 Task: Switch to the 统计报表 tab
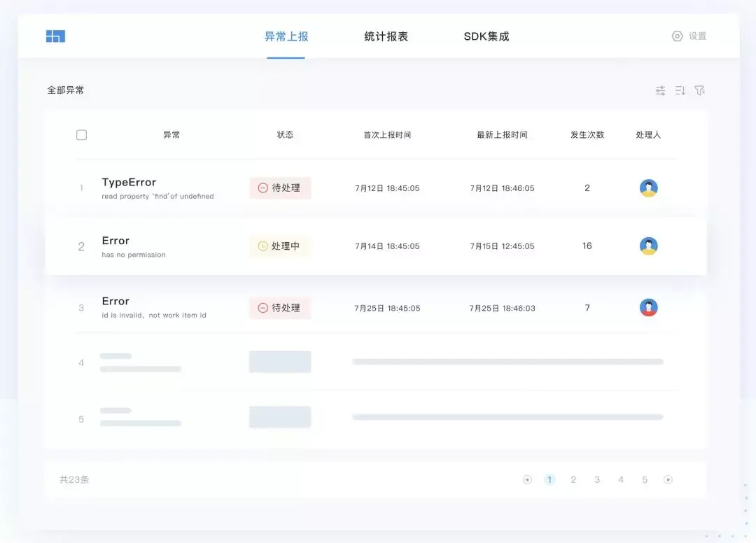[386, 36]
